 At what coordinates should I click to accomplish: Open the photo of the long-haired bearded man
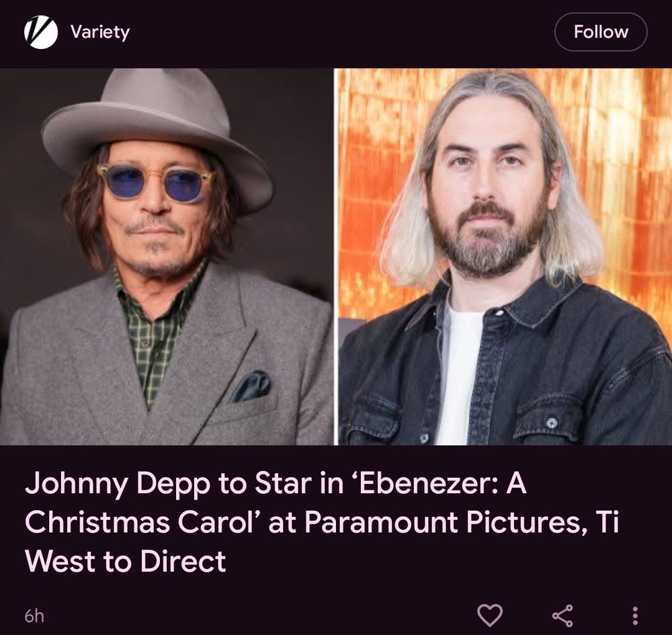pos(505,257)
